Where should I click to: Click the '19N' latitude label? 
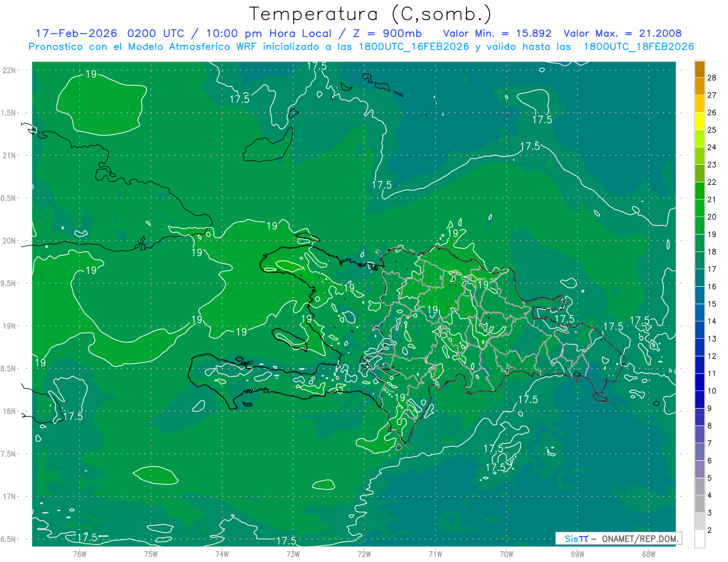pos(10,326)
